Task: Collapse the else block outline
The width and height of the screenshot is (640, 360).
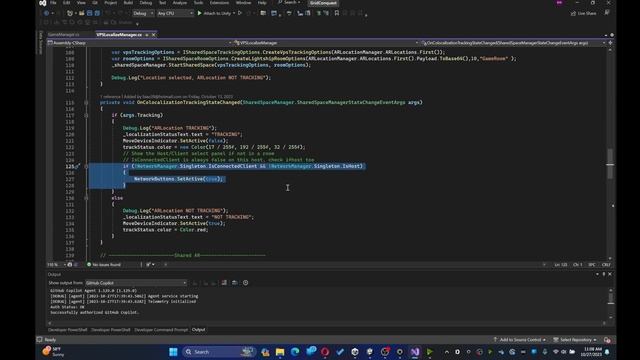Action: coord(86,198)
